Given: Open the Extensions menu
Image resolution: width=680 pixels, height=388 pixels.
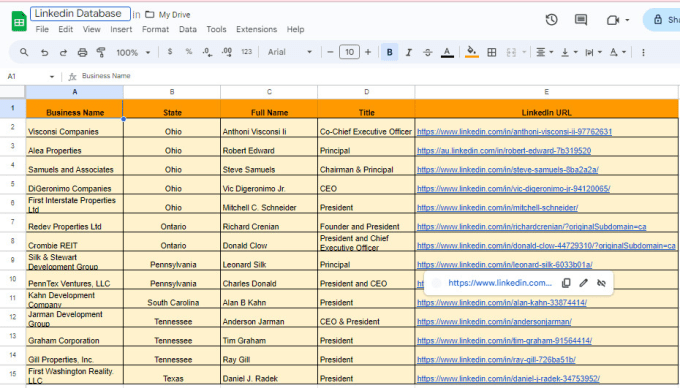Looking at the screenshot, I should click(x=256, y=29).
